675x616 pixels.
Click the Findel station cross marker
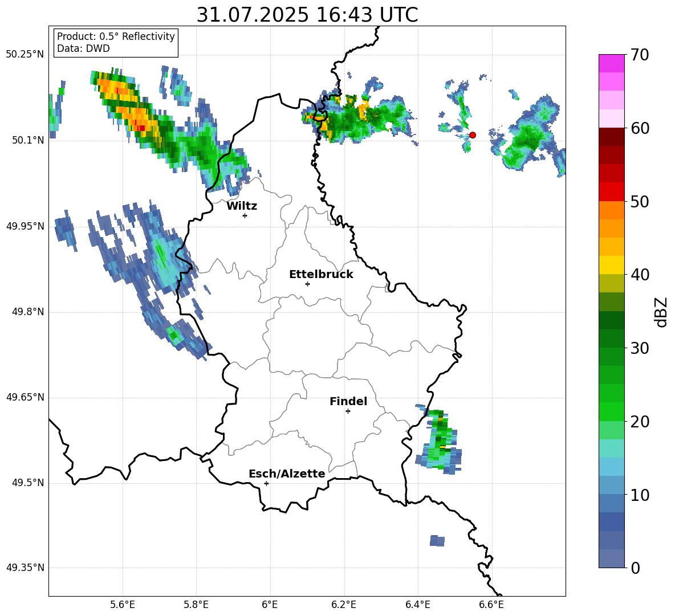(x=348, y=411)
